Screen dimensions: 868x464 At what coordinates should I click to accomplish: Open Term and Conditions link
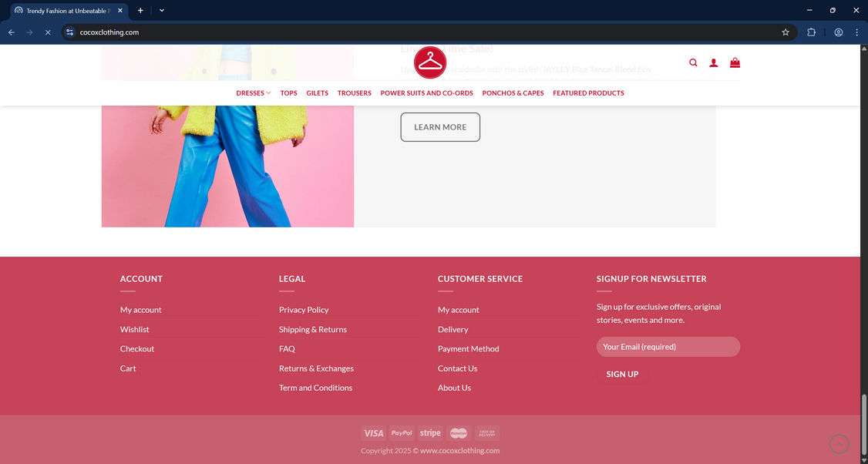pos(315,388)
